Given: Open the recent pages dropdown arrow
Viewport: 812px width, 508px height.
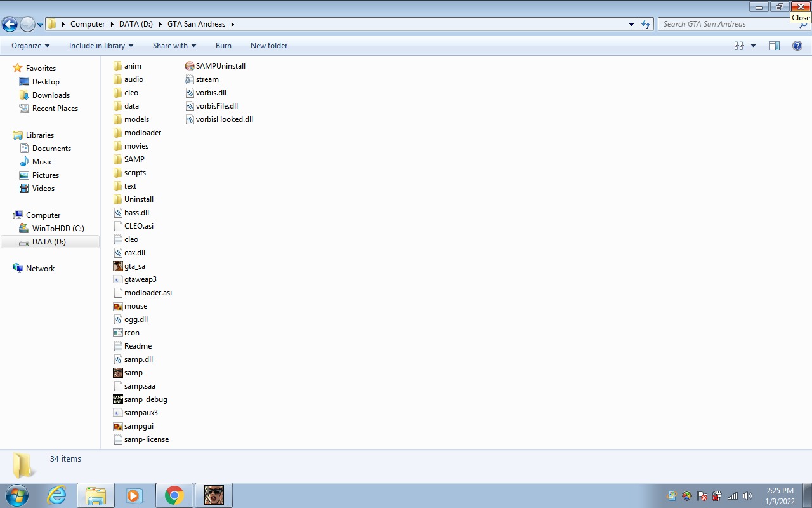Looking at the screenshot, I should coord(40,25).
